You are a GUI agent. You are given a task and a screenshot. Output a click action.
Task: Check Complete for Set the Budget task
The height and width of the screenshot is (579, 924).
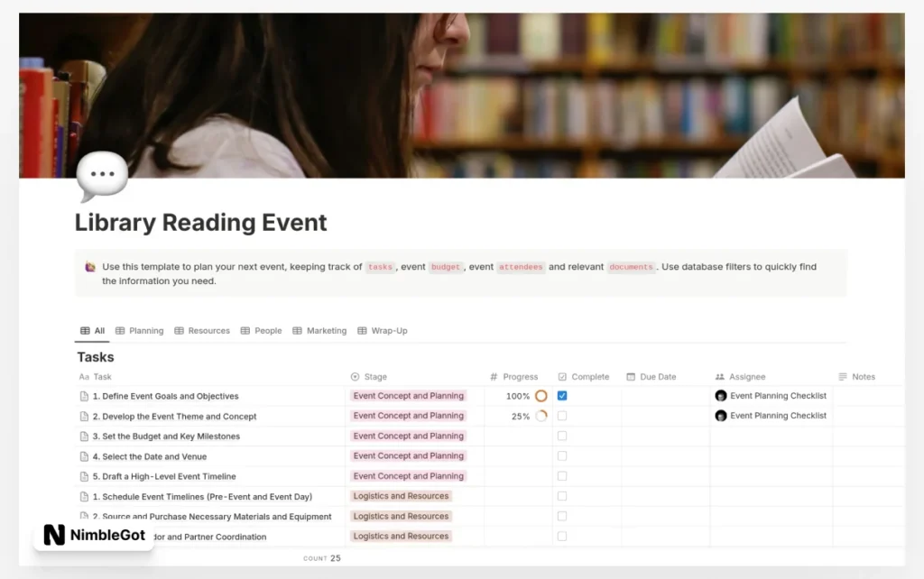(562, 436)
